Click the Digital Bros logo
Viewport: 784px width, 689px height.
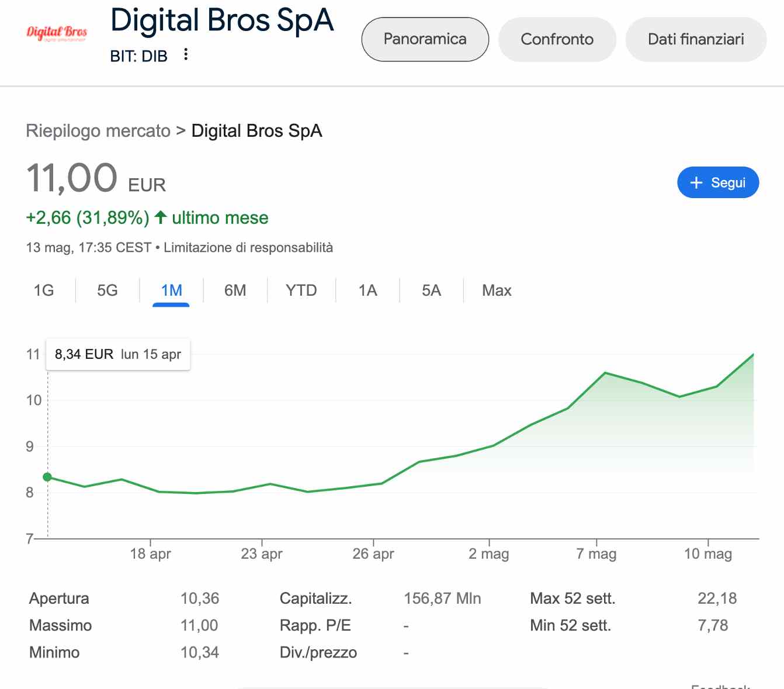coord(57,33)
